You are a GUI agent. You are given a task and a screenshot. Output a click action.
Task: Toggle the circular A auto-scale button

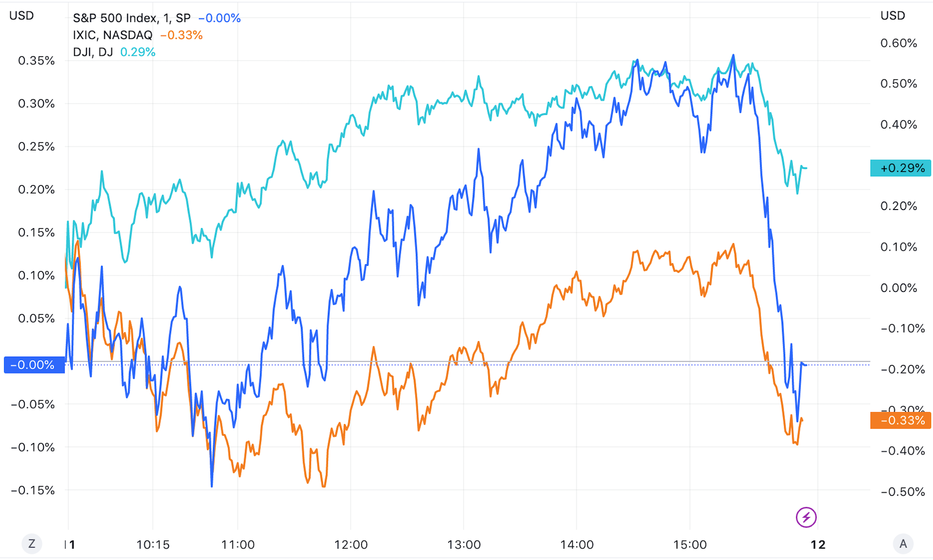tap(903, 544)
